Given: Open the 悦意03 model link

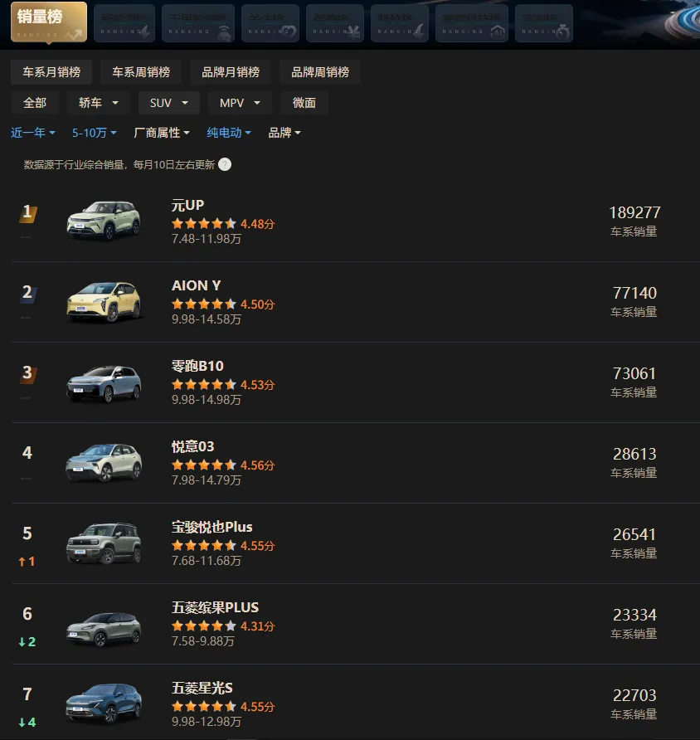Looking at the screenshot, I should coord(193,446).
